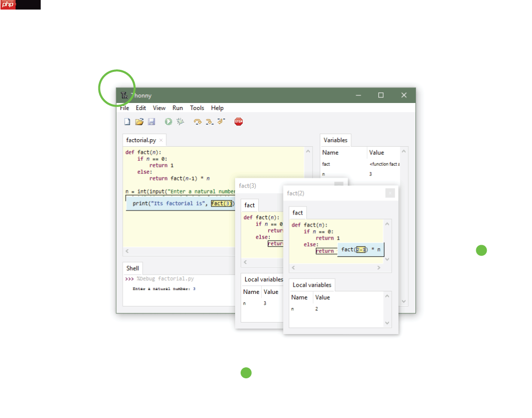Click fact(2) local variables scroll-down arrow
The image size is (532, 418).
coord(387,323)
